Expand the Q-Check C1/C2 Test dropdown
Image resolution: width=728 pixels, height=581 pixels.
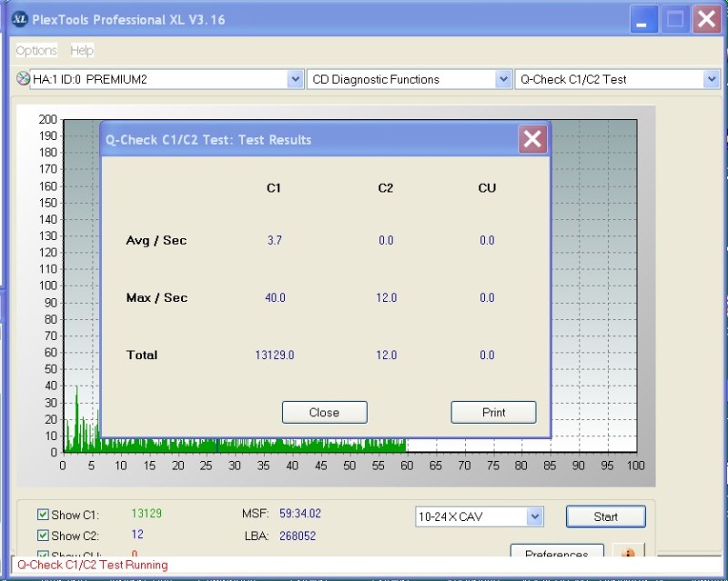tap(712, 79)
